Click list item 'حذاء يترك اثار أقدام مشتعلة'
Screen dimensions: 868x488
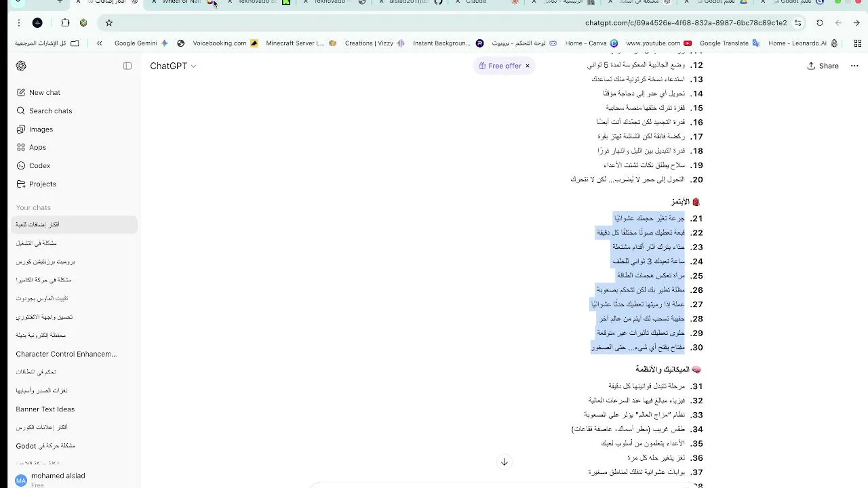coord(648,247)
